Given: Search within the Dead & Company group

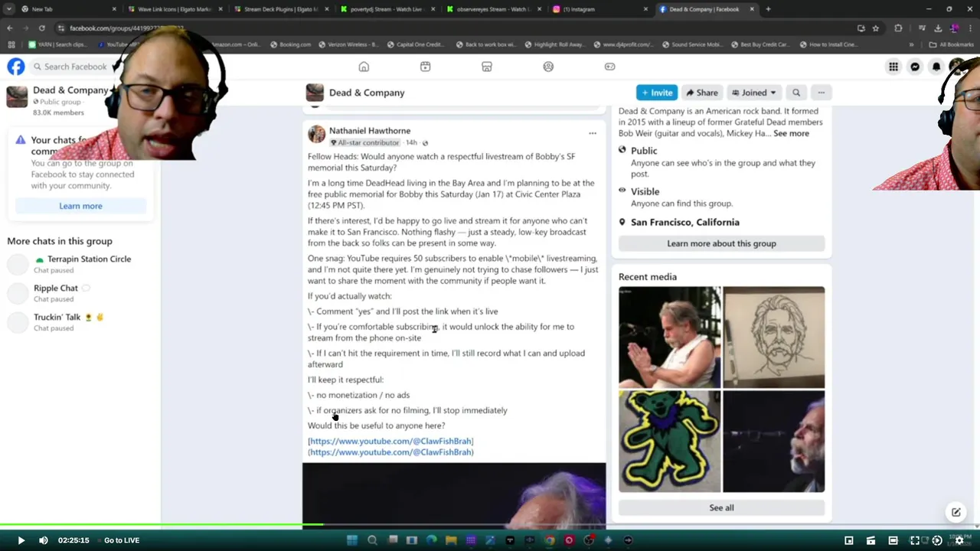Looking at the screenshot, I should (796, 93).
